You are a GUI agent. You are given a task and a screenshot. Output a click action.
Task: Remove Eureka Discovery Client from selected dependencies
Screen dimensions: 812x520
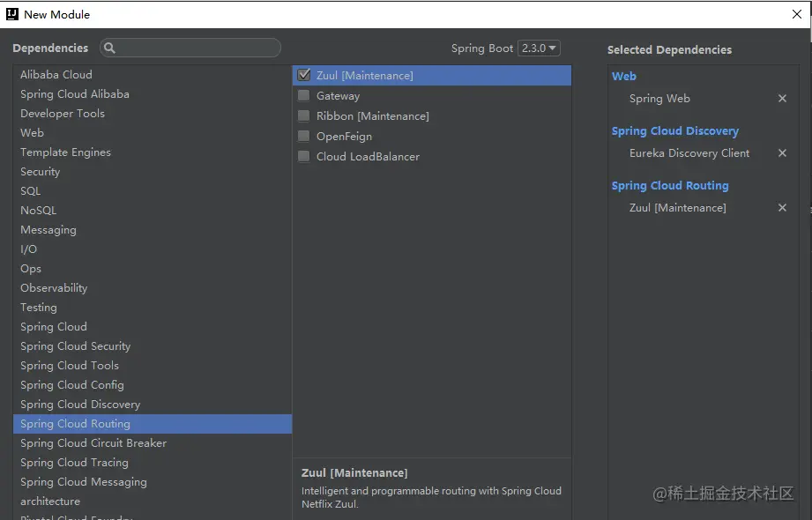coord(782,152)
